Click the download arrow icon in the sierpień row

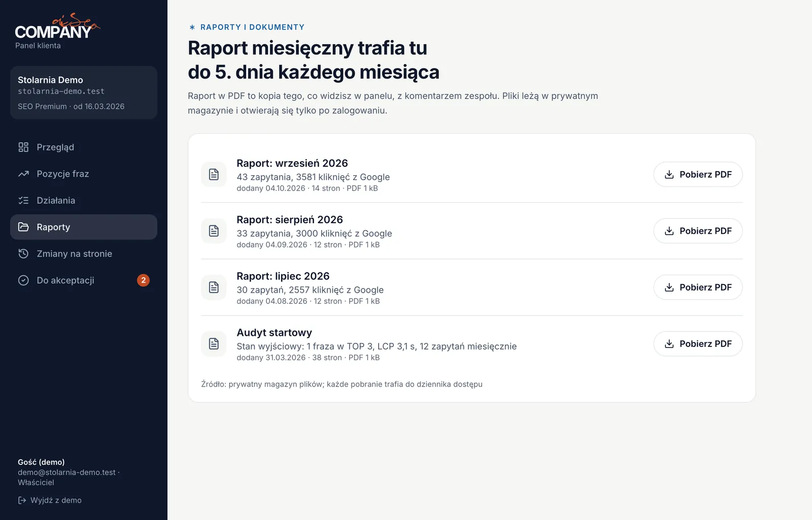(x=669, y=231)
